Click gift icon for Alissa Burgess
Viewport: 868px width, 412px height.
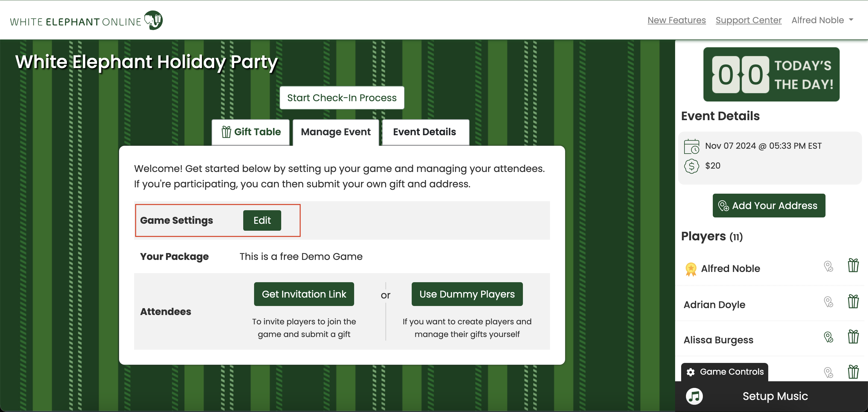click(853, 336)
